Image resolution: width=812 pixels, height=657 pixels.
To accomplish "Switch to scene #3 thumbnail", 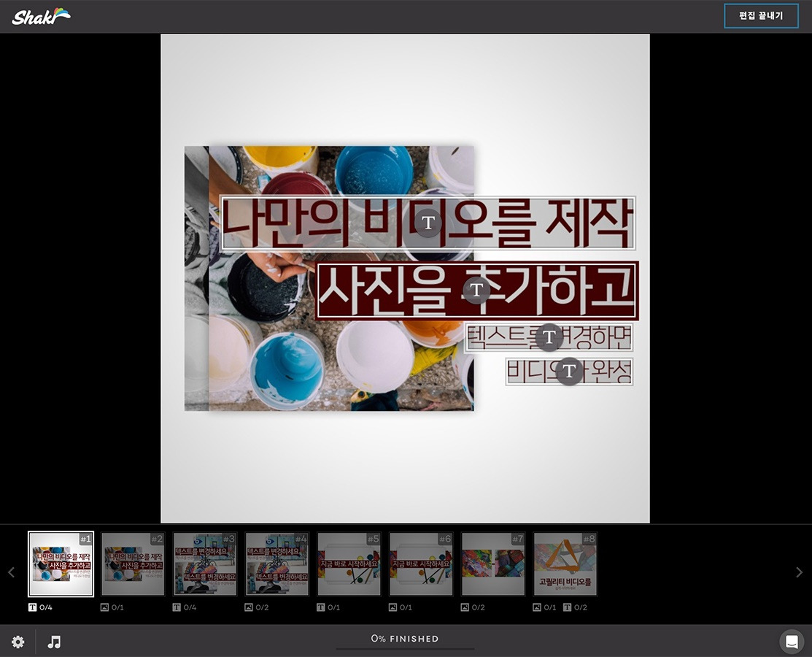I will pyautogui.click(x=205, y=564).
